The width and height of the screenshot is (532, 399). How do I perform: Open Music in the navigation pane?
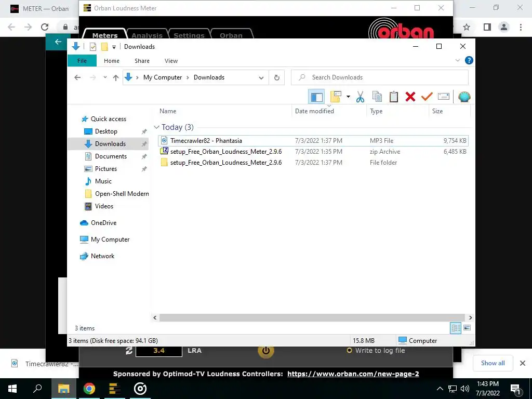pyautogui.click(x=103, y=181)
